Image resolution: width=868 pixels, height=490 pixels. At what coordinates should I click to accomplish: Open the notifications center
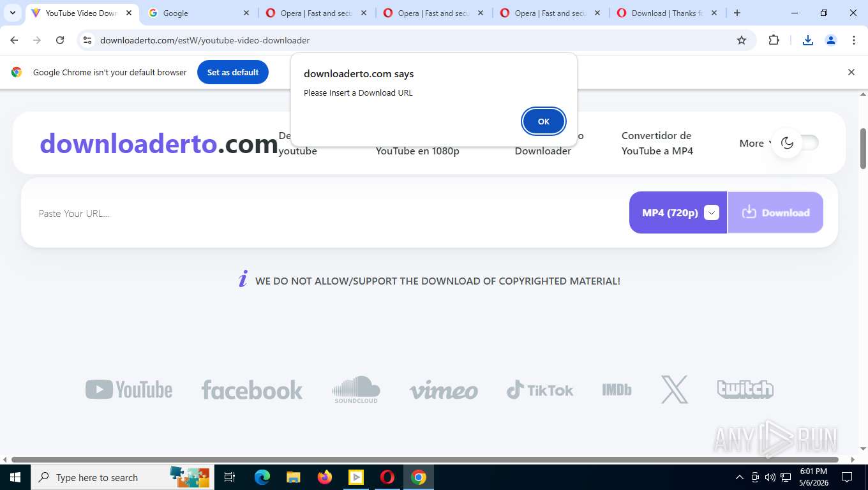tap(847, 477)
